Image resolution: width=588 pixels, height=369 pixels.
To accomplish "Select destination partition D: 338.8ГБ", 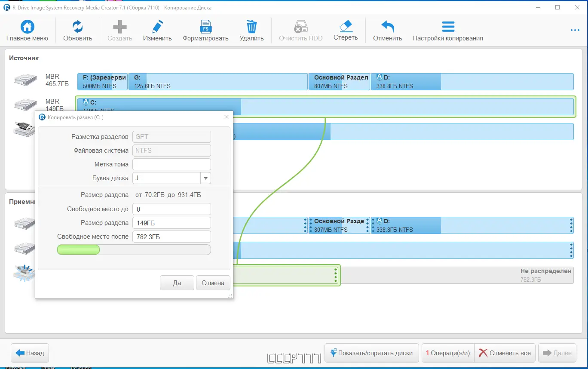I will [x=472, y=225].
